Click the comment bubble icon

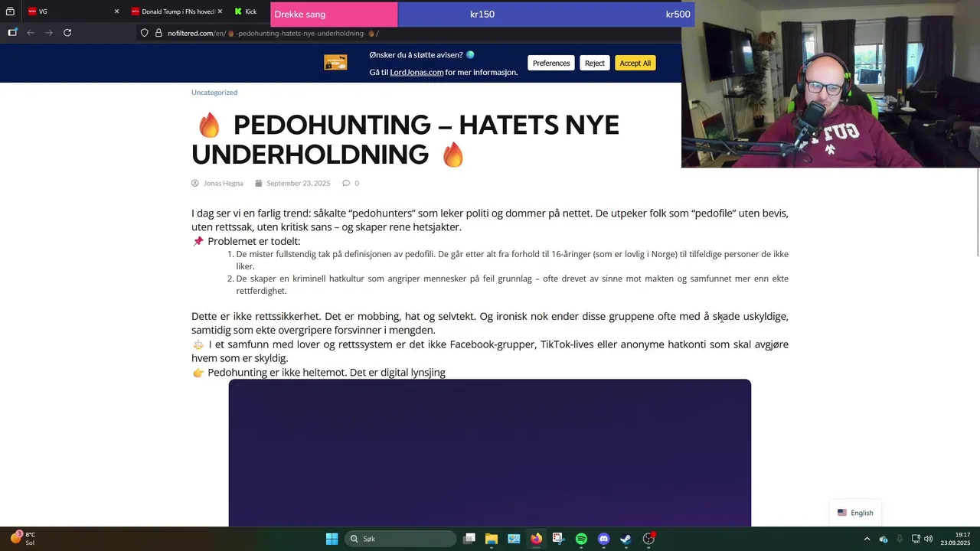[x=346, y=183]
